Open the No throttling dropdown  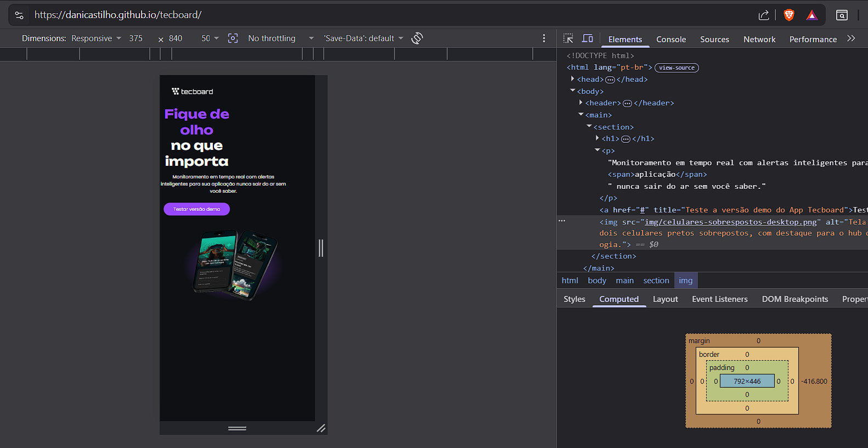(x=281, y=38)
